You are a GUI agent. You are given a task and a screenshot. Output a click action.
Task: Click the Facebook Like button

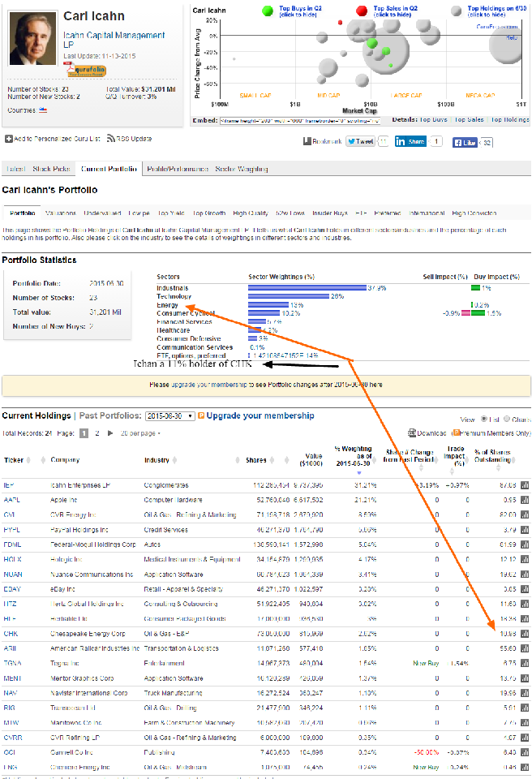pos(465,143)
